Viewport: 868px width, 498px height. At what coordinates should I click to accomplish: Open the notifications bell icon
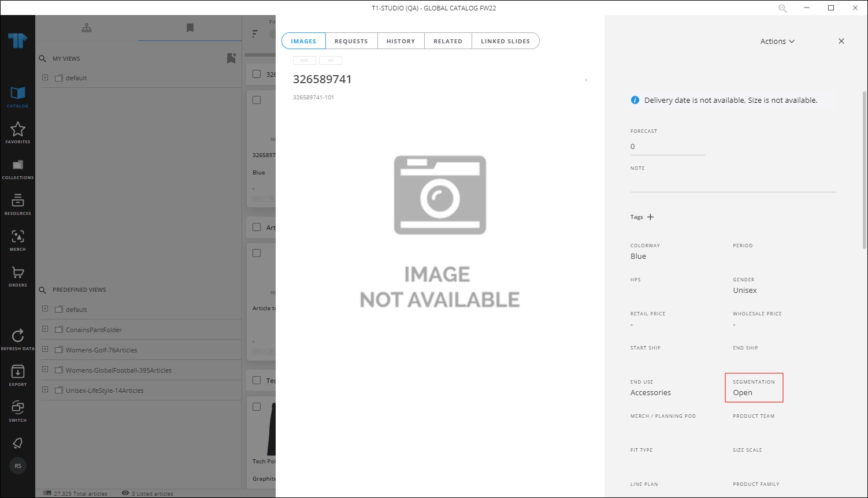point(17,443)
